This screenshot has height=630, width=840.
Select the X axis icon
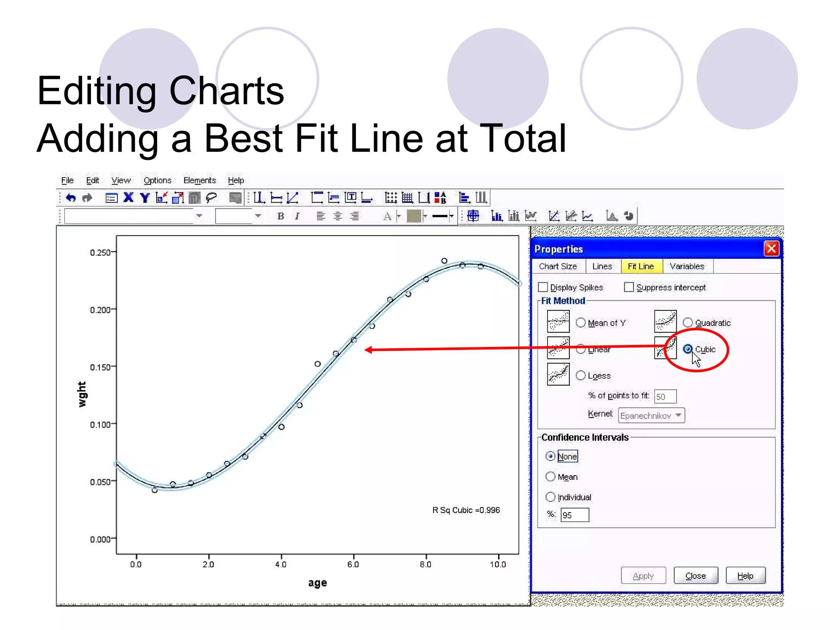coord(128,198)
